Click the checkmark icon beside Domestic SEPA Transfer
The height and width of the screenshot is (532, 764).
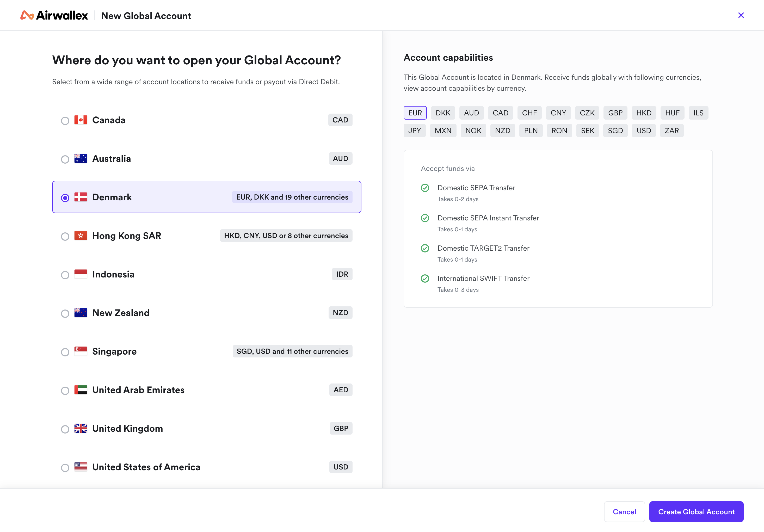click(x=425, y=188)
